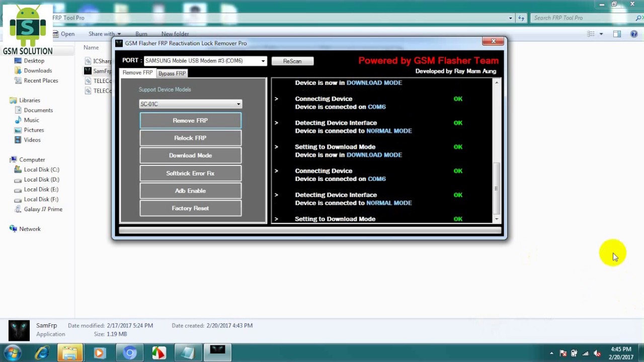This screenshot has width=644, height=362.
Task: Open Recent Places in Explorer sidebar
Action: 41,80
